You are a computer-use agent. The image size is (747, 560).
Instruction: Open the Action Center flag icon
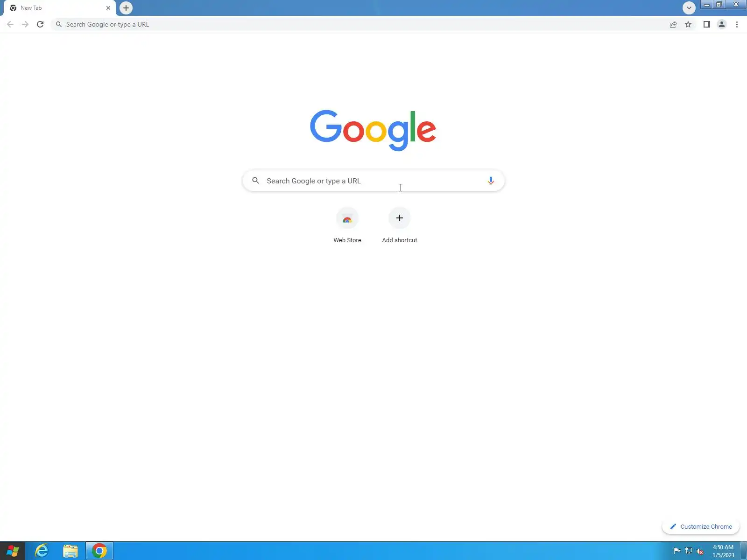click(x=677, y=551)
